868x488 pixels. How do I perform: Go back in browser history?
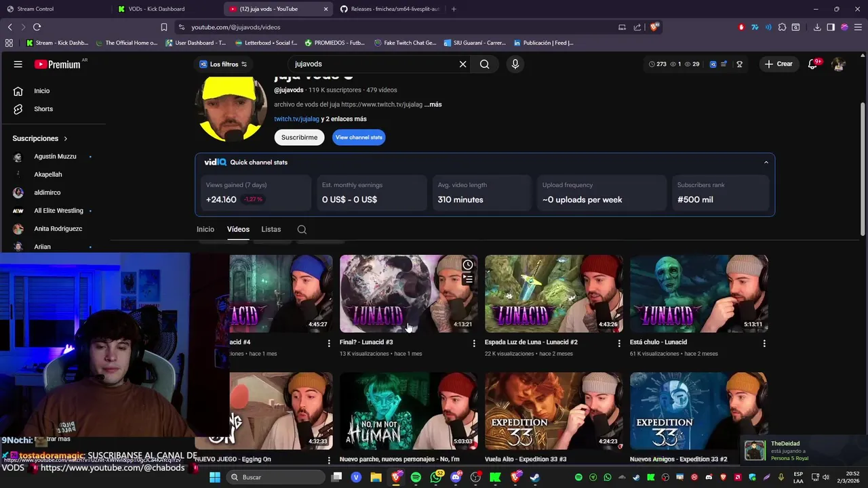[9, 27]
